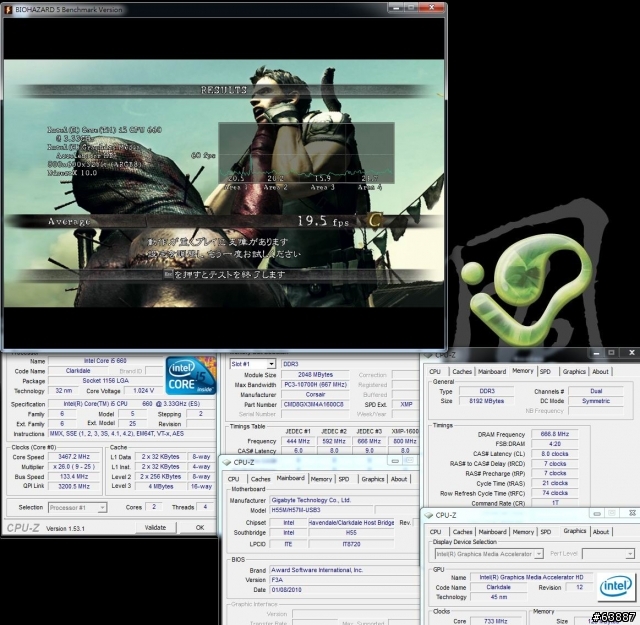Open Caches tab in Graphics window
Viewport: 640px width, 625px height.
tap(462, 532)
